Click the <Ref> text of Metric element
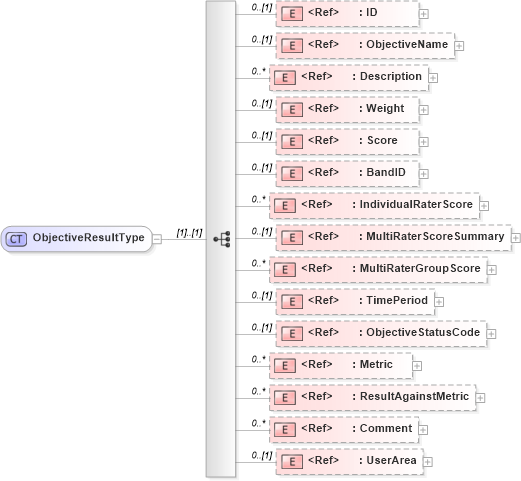 [x=317, y=364]
